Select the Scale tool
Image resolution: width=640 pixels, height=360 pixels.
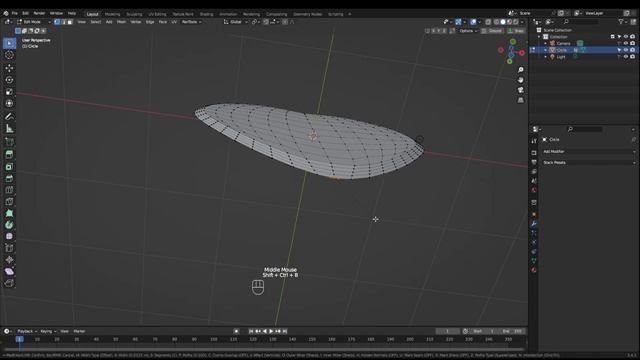[9, 92]
